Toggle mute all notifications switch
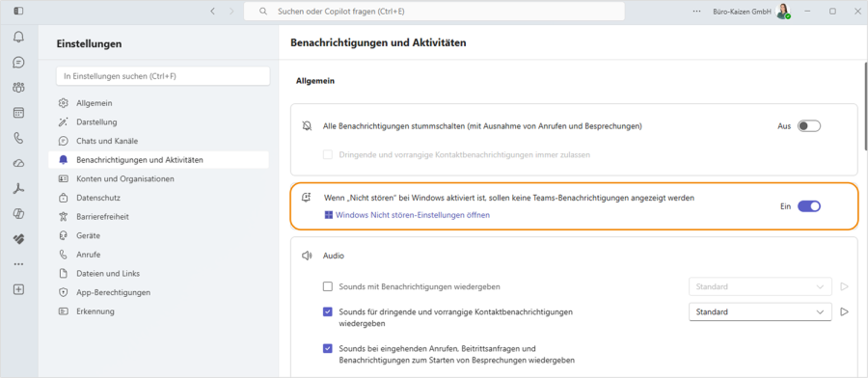The height and width of the screenshot is (378, 868). (x=809, y=126)
